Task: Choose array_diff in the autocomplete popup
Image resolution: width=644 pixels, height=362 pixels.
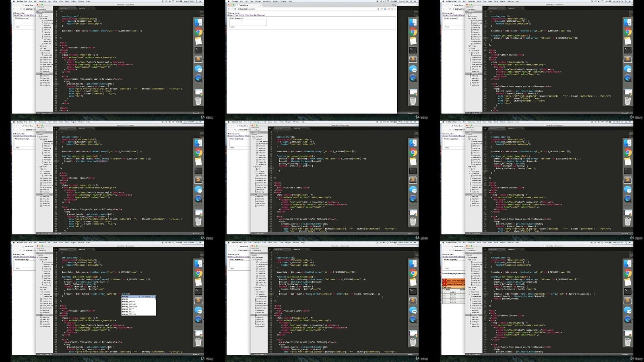Action: click(138, 309)
